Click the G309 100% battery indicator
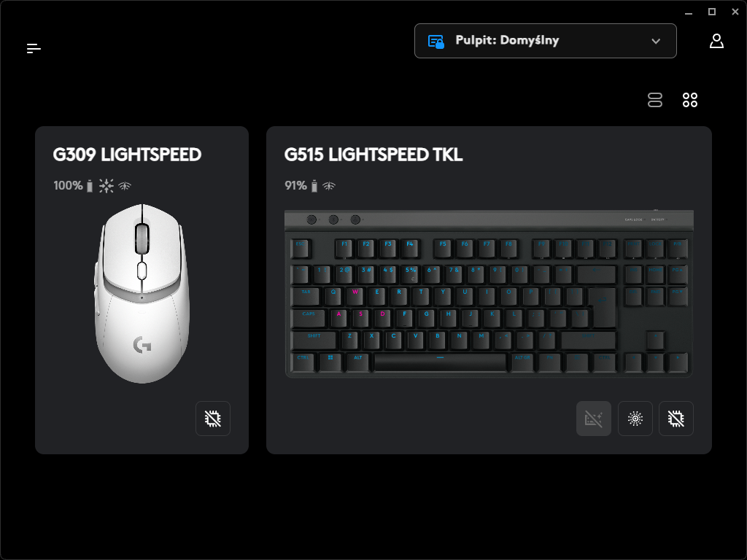Viewport: 747px width, 560px height. coord(73,186)
